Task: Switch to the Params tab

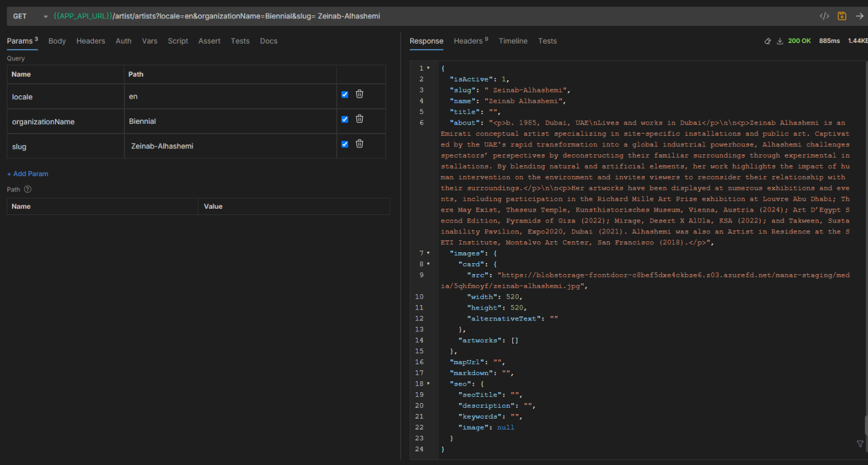Action: pyautogui.click(x=22, y=41)
